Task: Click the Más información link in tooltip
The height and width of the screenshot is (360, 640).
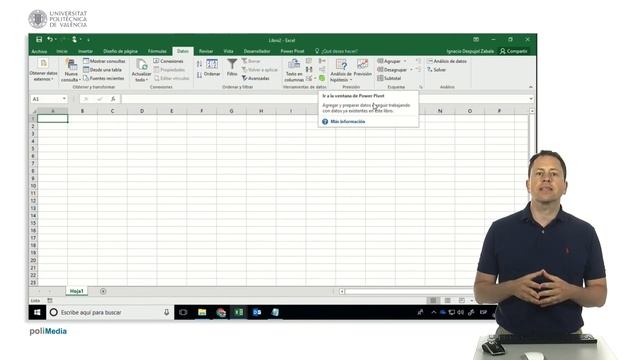Action: [x=348, y=122]
